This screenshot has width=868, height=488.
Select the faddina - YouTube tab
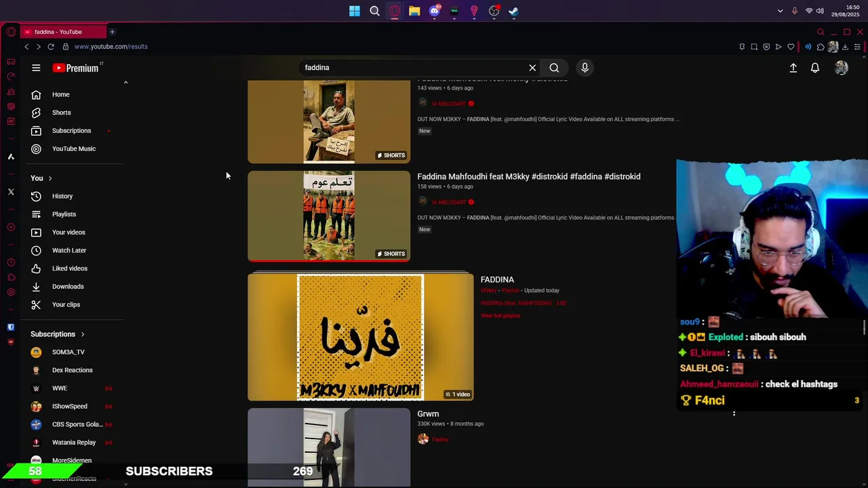(63, 32)
